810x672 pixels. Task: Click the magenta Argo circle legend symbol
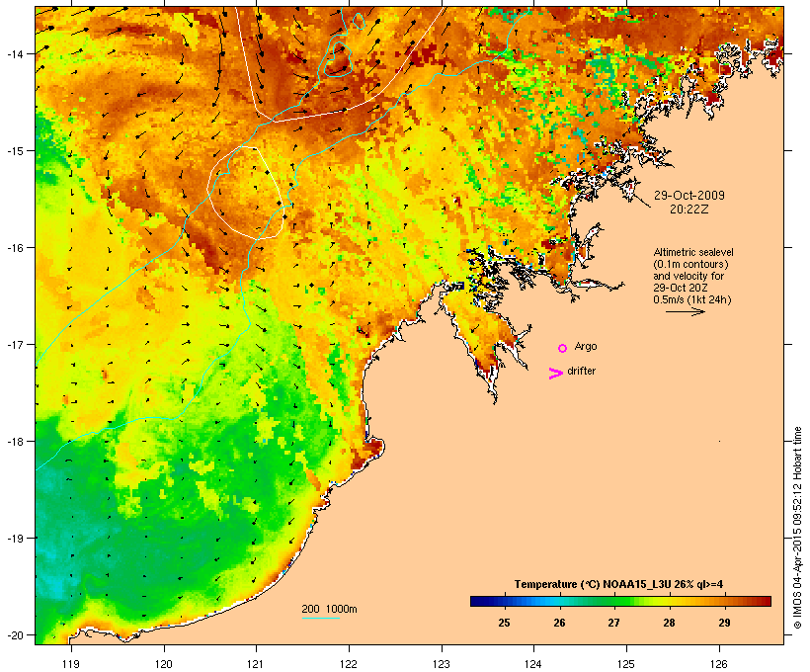(563, 348)
